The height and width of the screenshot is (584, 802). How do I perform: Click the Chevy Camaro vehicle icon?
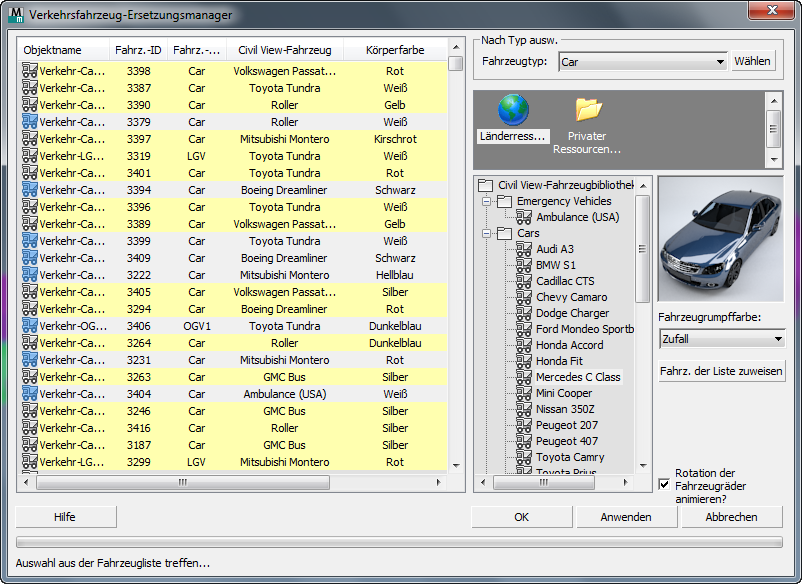click(524, 297)
